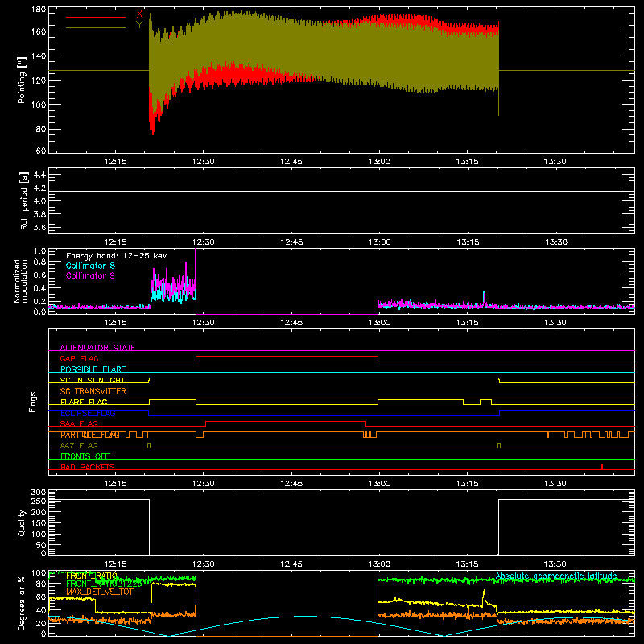
Task: Click the Flags panel axis title
Action: tap(33, 402)
